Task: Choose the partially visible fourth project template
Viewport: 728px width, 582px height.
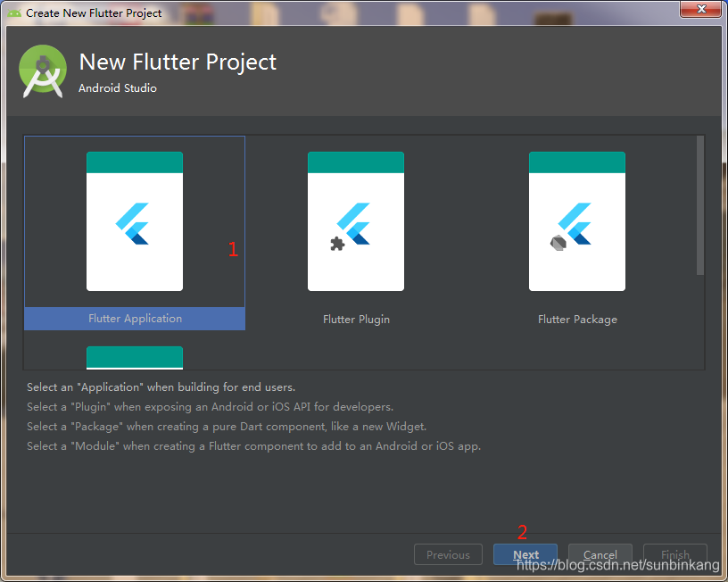Action: (135, 358)
